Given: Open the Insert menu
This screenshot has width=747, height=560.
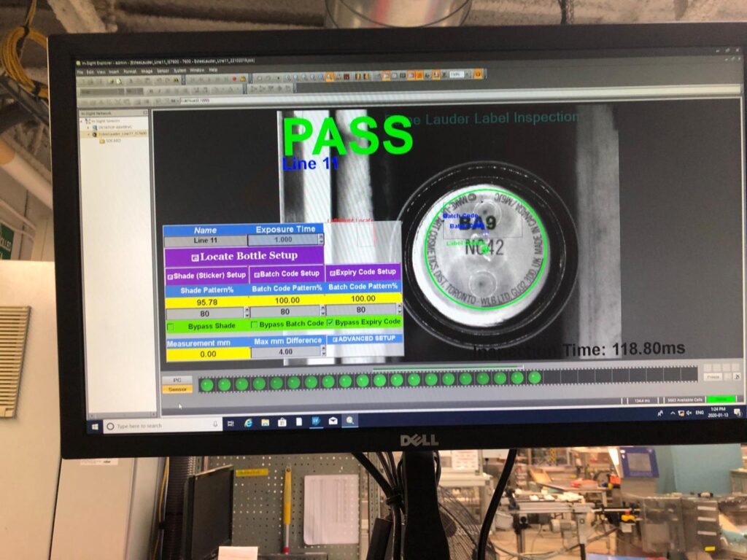Looking at the screenshot, I should pyautogui.click(x=114, y=71).
